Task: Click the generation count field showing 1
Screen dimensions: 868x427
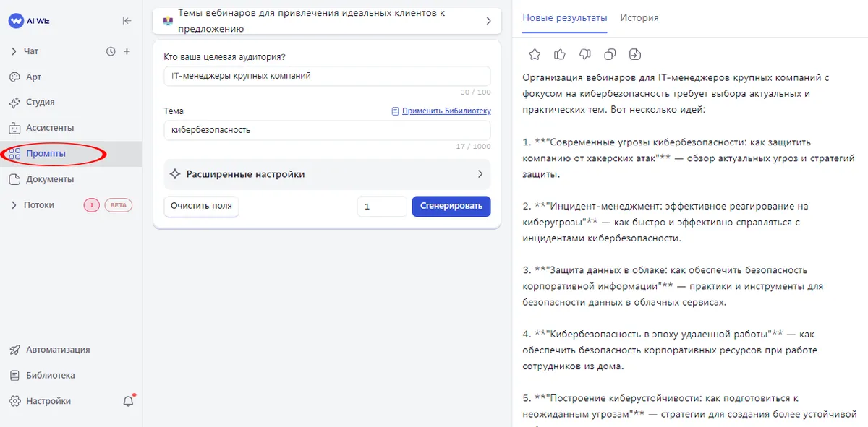Action: pos(381,206)
